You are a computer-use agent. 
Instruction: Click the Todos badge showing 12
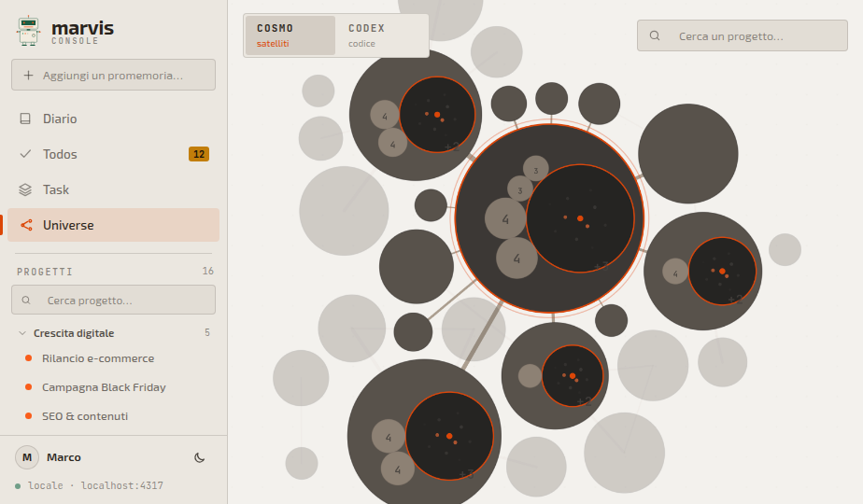pyautogui.click(x=199, y=154)
